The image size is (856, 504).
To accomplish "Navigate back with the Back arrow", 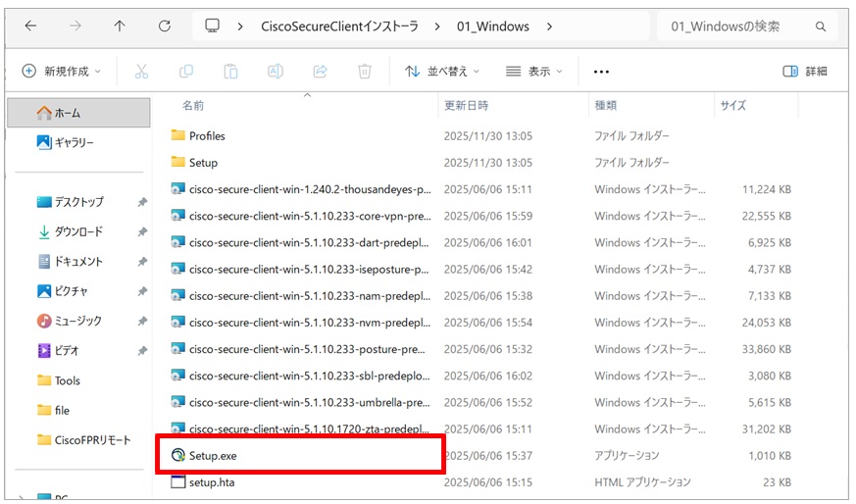I will pos(30,26).
